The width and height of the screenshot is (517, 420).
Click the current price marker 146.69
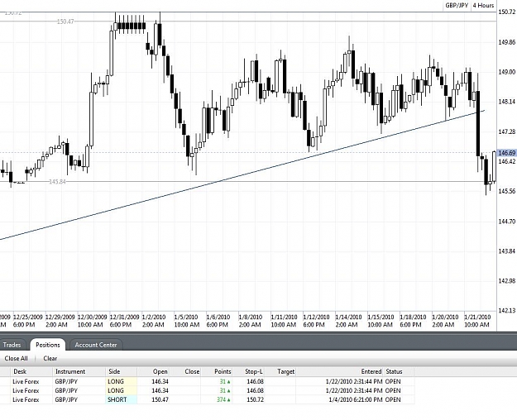point(507,153)
